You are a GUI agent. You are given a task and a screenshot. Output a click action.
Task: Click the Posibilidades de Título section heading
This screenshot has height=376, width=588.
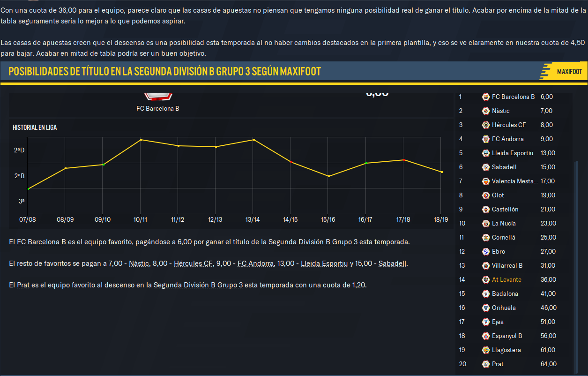(x=164, y=72)
